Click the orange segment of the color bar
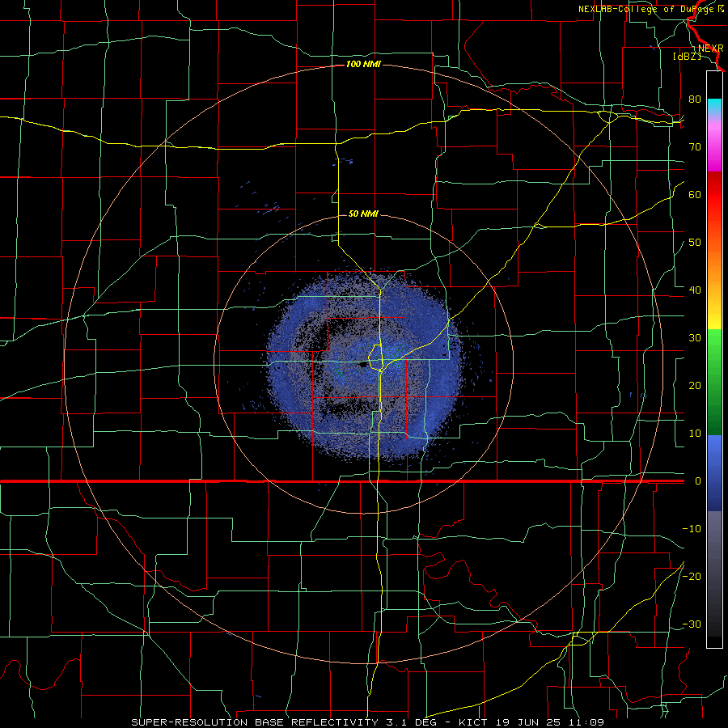Viewport: 728px width, 728px height. [714, 265]
